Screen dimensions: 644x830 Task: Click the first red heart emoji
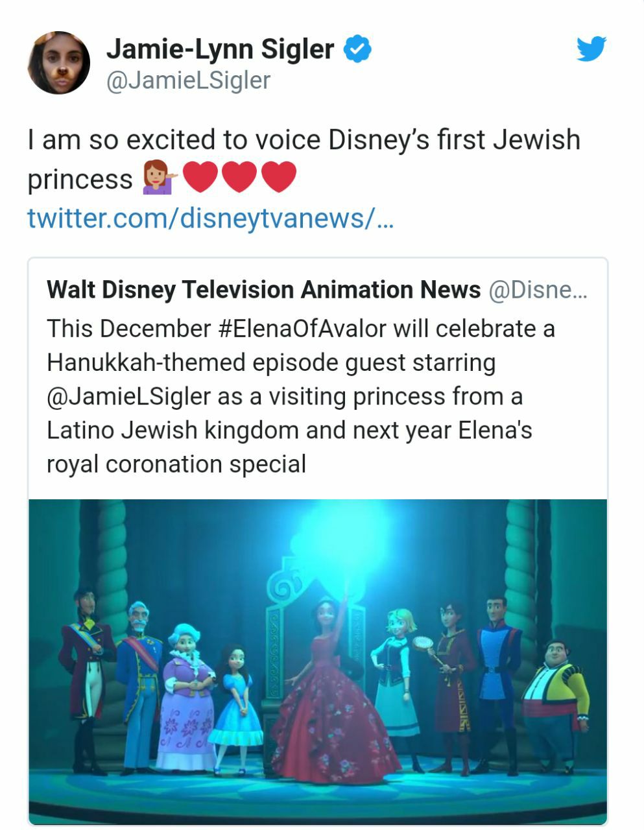click(x=200, y=178)
